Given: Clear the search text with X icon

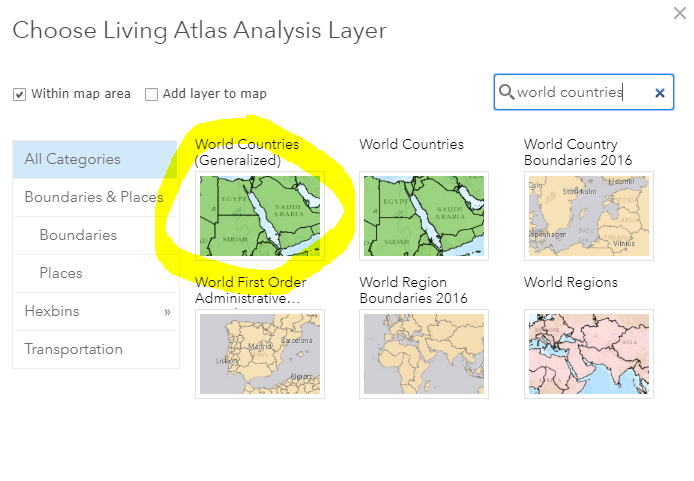Looking at the screenshot, I should (659, 92).
